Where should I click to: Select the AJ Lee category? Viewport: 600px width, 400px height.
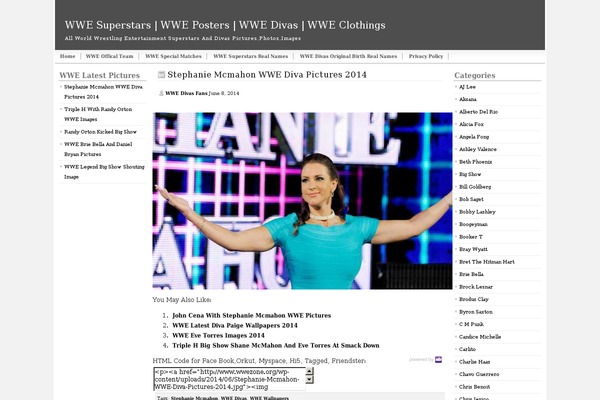[467, 87]
